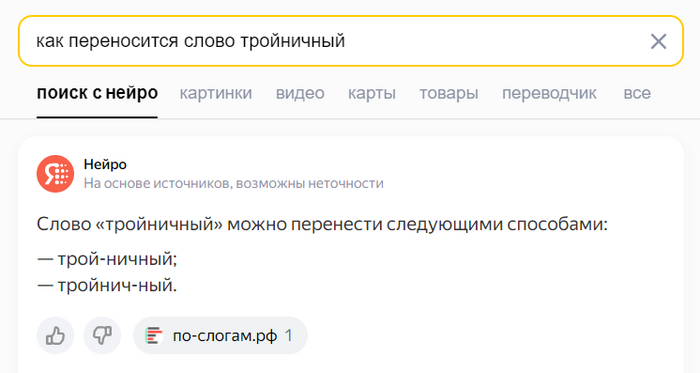
Task: Dislike the answer with the thumbs down icon
Action: (102, 336)
